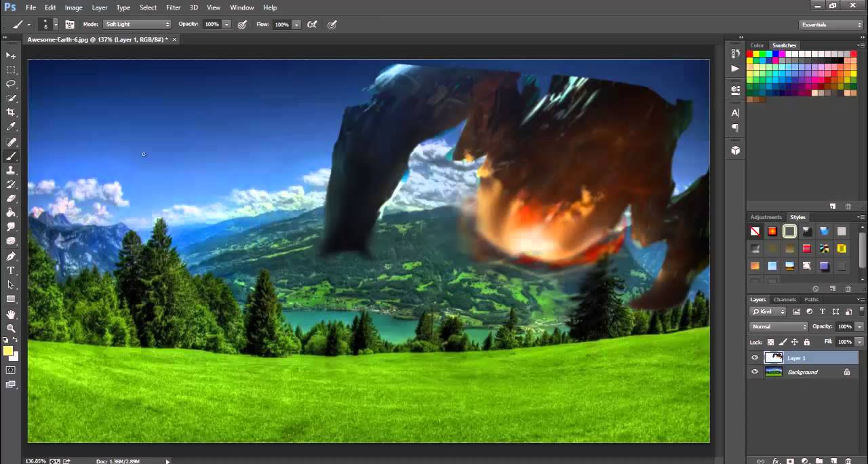
Task: Toggle tablet pressure for opacity
Action: click(242, 24)
